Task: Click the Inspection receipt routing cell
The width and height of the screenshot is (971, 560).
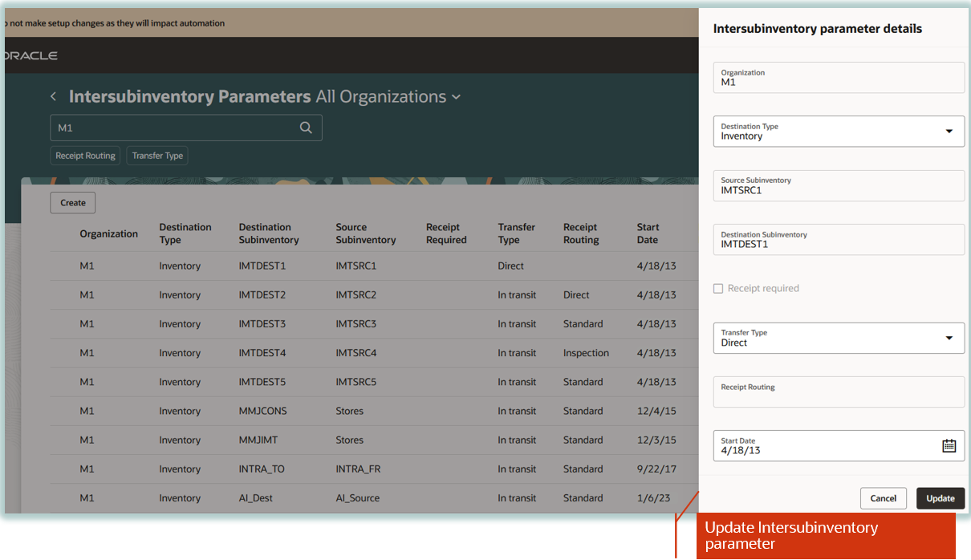Action: [x=586, y=353]
